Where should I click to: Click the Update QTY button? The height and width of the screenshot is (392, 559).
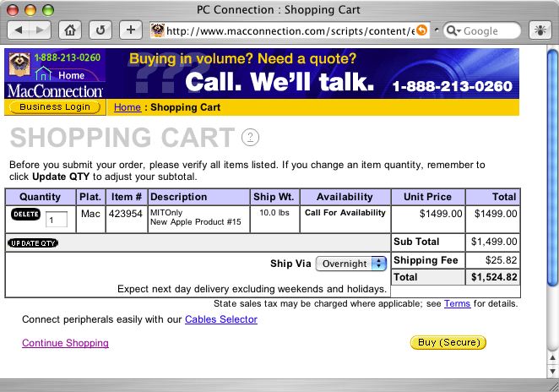pyautogui.click(x=33, y=243)
